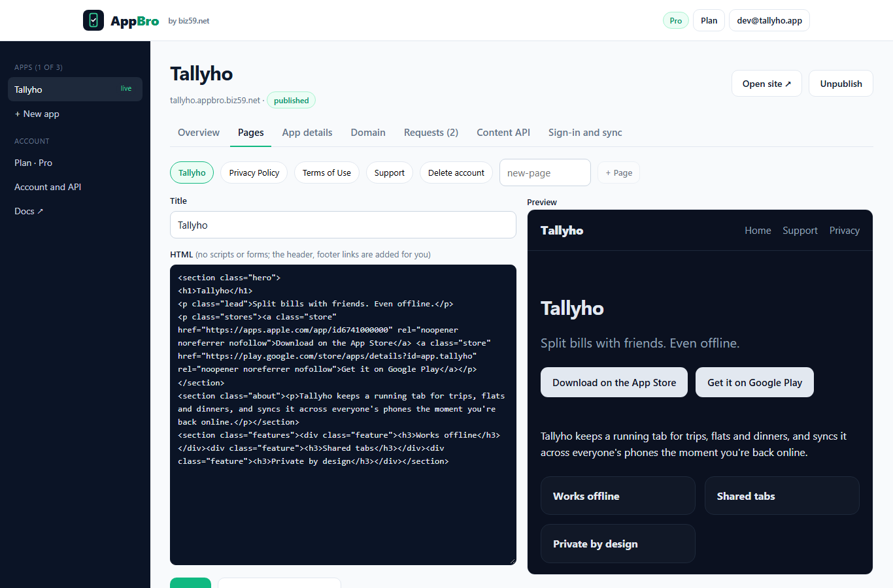Viewport: 893px width, 588px height.
Task: Click Download on the App Store button
Action: pyautogui.click(x=614, y=382)
